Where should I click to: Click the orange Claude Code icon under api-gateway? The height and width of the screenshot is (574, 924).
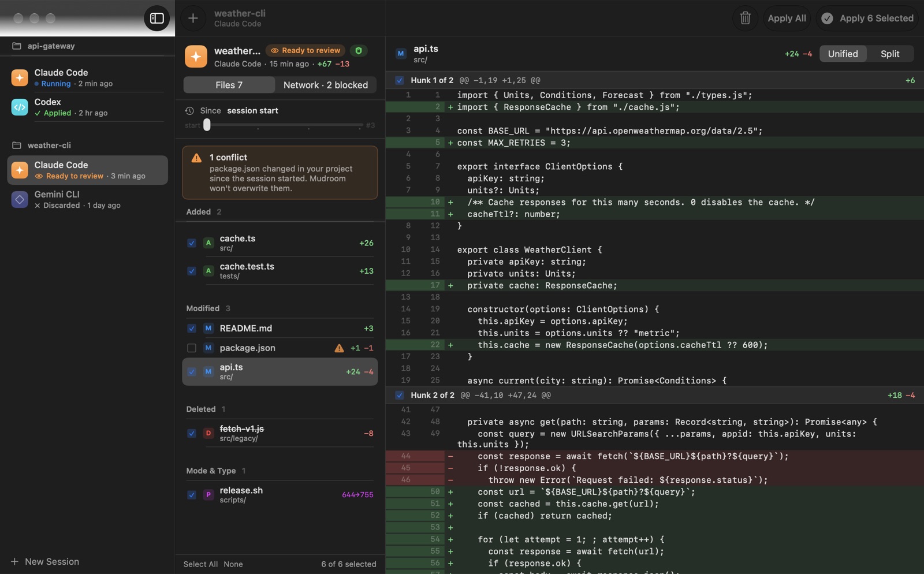(20, 77)
